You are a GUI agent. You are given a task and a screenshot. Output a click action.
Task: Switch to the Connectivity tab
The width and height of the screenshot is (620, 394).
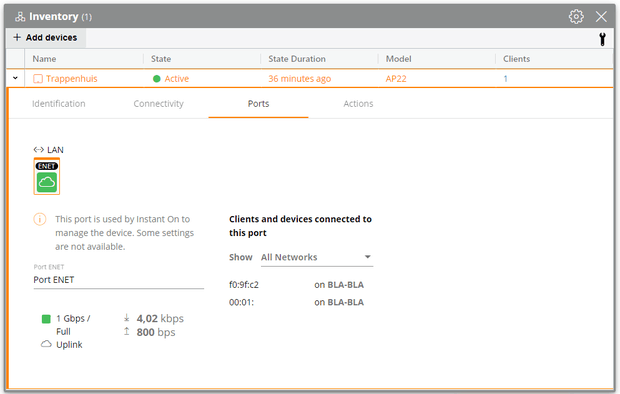[x=158, y=104]
